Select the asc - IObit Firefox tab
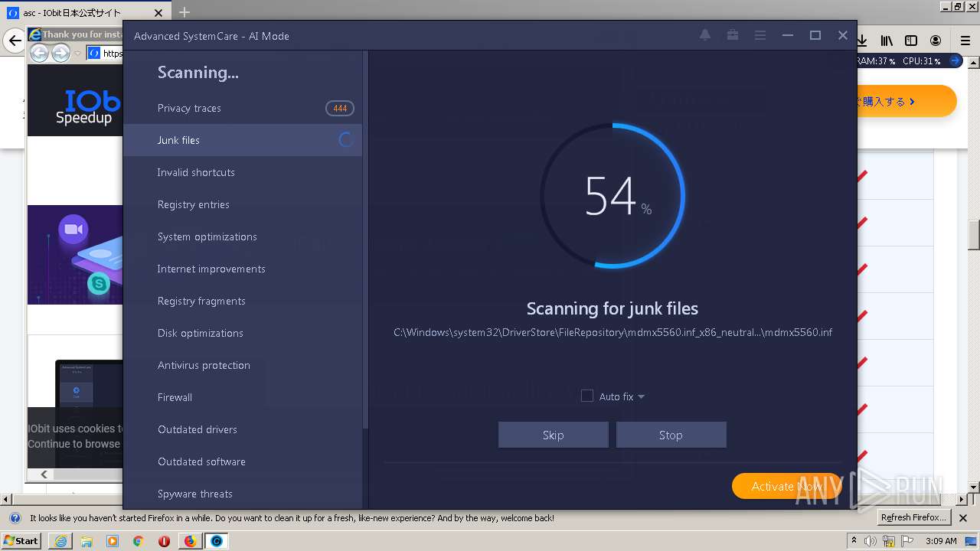 [x=86, y=13]
